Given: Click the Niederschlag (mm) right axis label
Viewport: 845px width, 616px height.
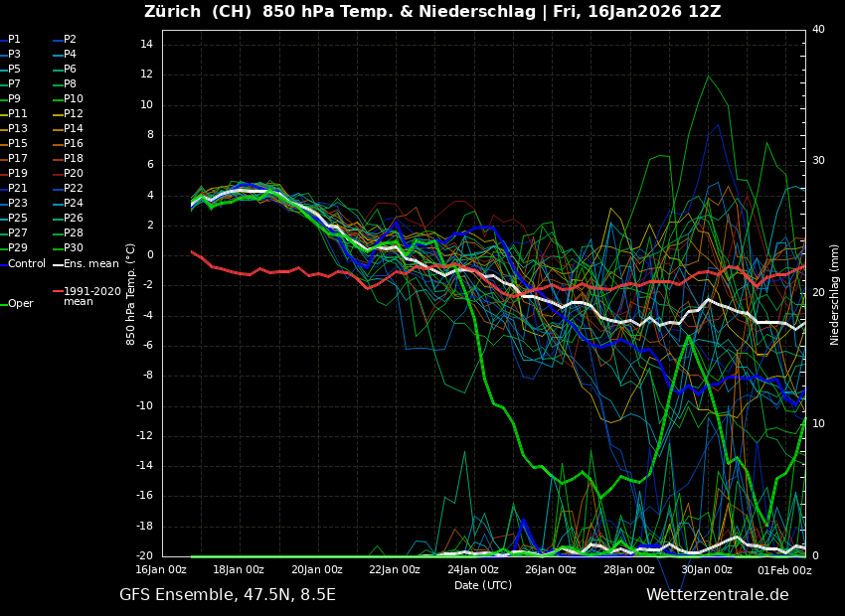Looking at the screenshot, I should [835, 294].
